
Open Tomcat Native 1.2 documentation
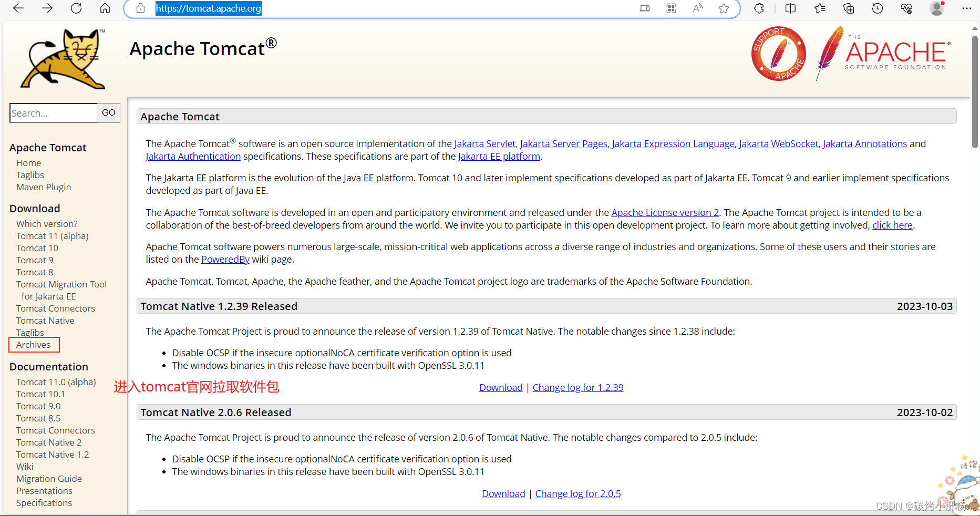[53, 455]
